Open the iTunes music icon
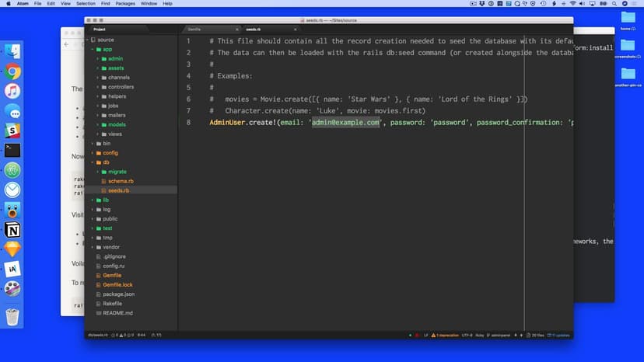Viewport: 644px width, 362px height. [x=12, y=92]
